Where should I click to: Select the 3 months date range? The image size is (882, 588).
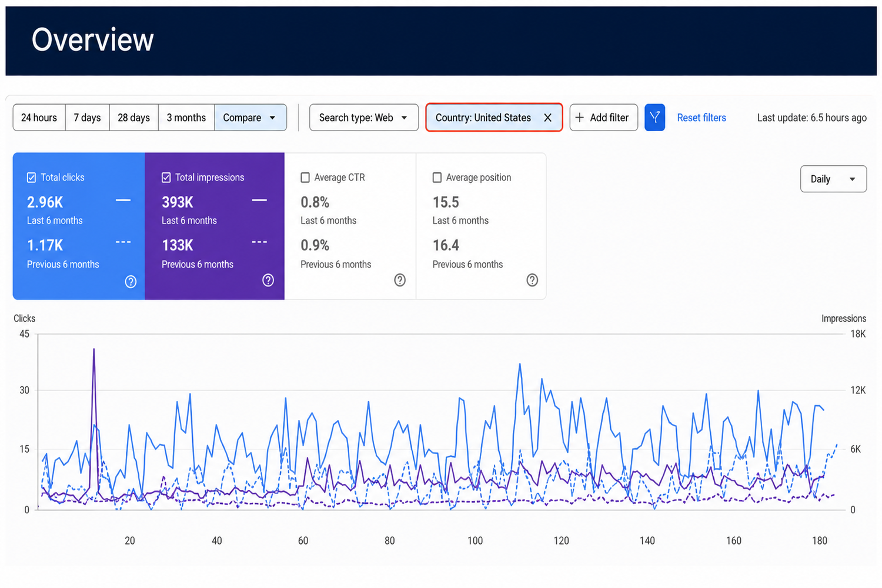(186, 118)
